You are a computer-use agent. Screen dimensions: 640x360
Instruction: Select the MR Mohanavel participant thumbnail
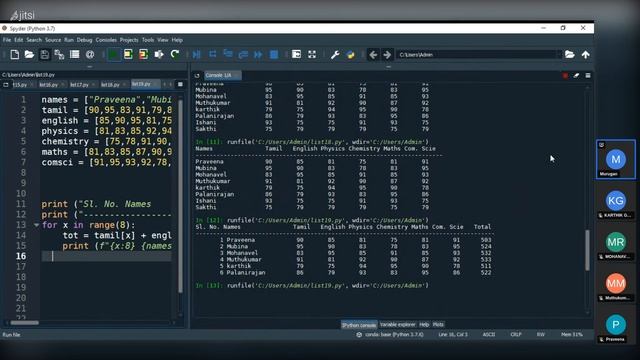(616, 242)
